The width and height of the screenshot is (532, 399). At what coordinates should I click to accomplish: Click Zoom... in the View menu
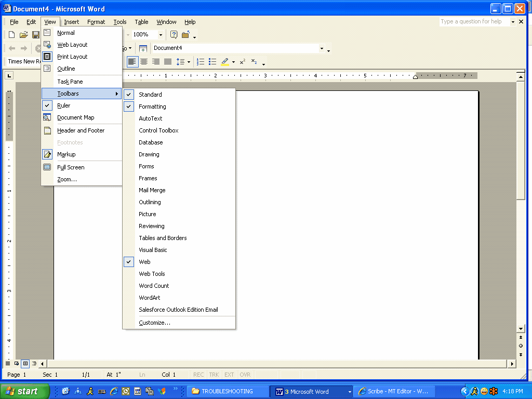tap(82, 179)
